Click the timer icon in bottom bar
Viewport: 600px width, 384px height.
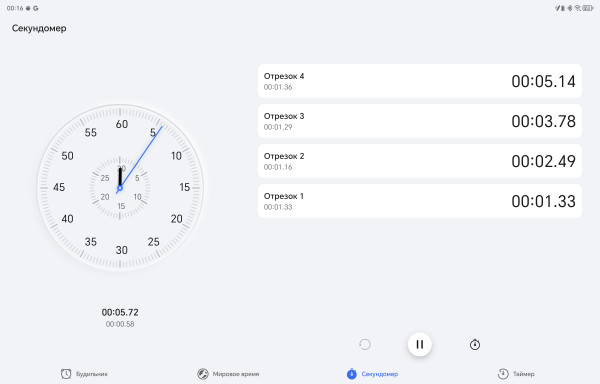point(503,374)
